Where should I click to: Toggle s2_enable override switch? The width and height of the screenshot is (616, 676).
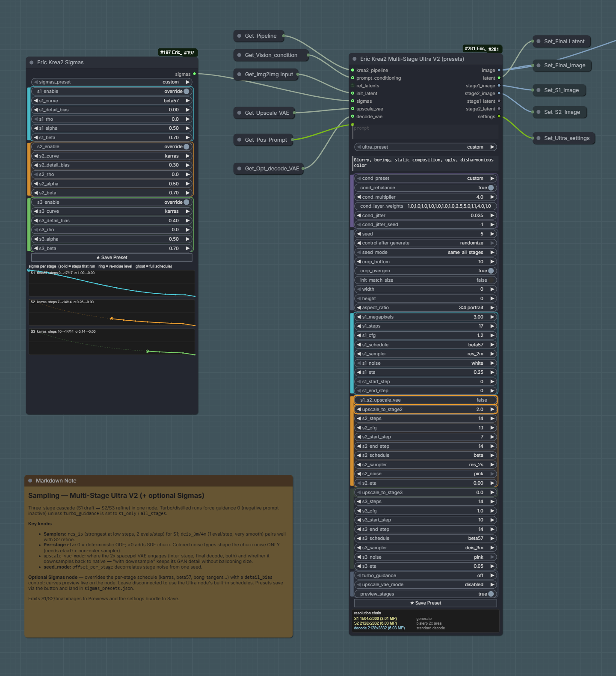(187, 147)
